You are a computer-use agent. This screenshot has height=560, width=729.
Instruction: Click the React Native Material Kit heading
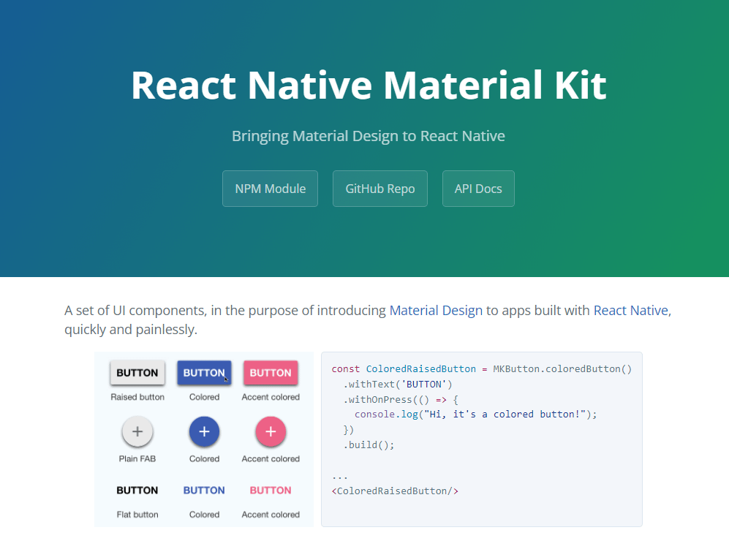368,86
